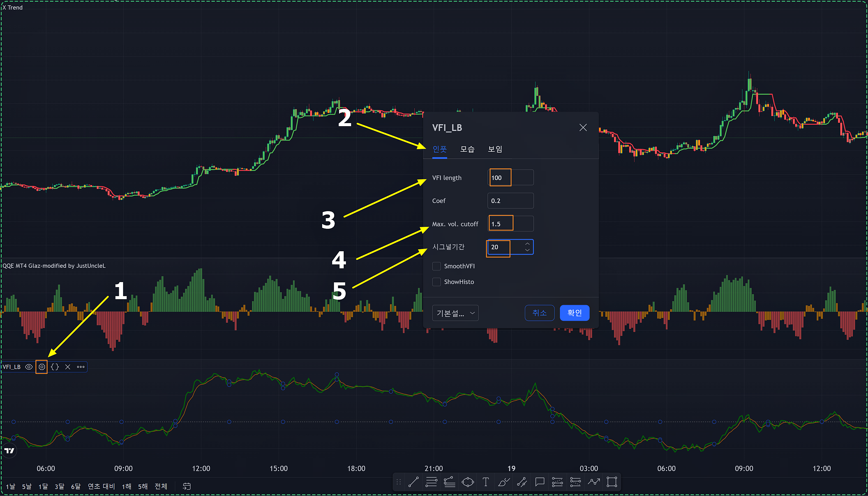Open VFI_LB more options menu
Screen dimensions: 868x496
point(81,367)
